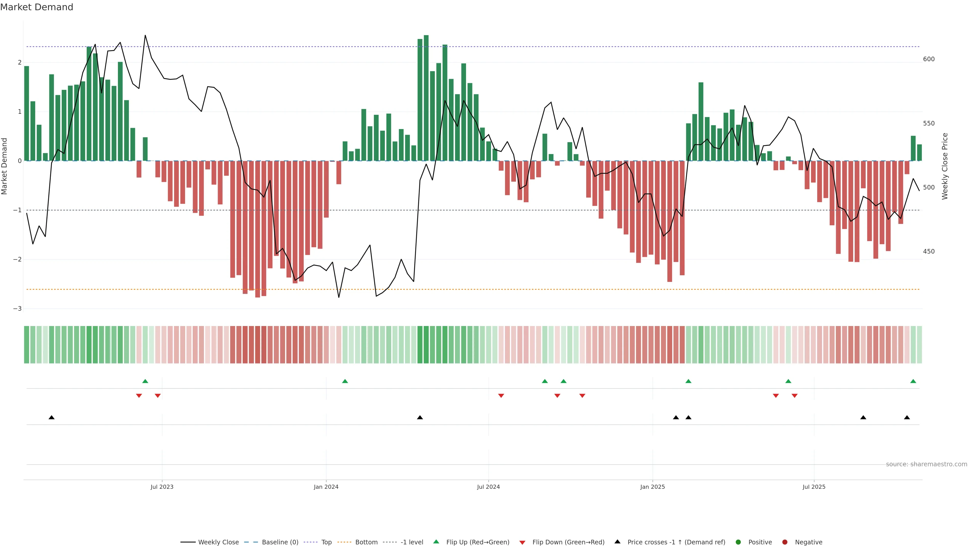This screenshot has height=551, width=980.
Task: Click the Jan 2024 axis label
Action: (x=326, y=487)
